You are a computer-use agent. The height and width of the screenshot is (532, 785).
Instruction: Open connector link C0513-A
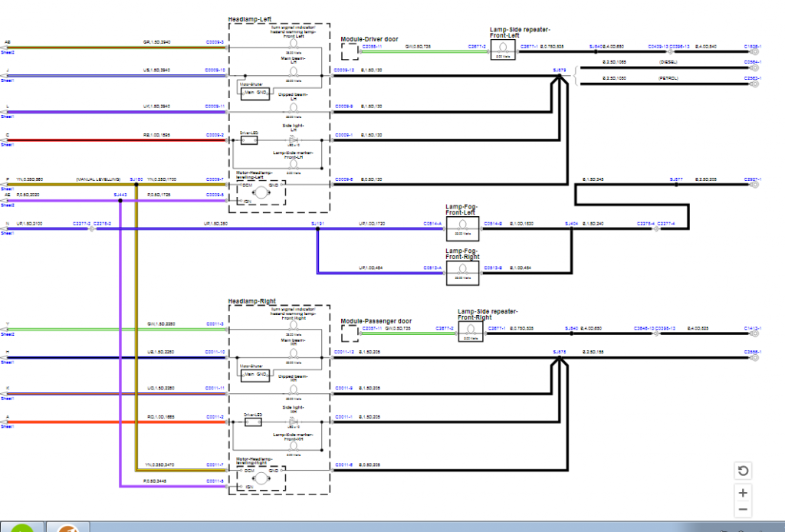point(432,268)
